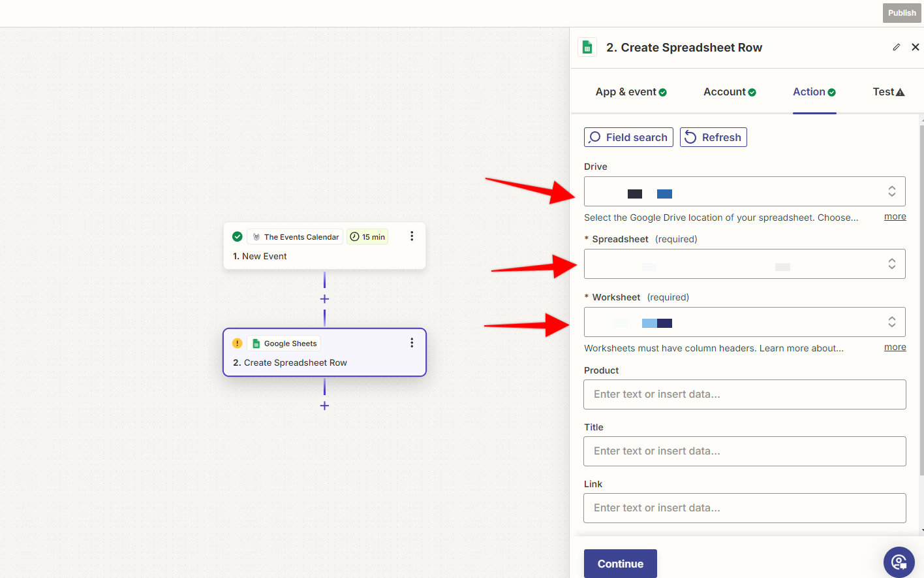Click the Refresh fields button
924x578 pixels.
[713, 137]
